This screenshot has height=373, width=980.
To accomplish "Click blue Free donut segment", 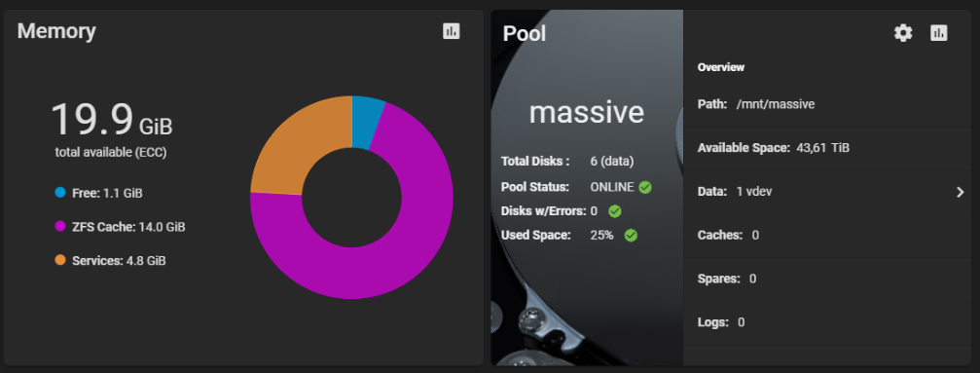I will pyautogui.click(x=367, y=122).
